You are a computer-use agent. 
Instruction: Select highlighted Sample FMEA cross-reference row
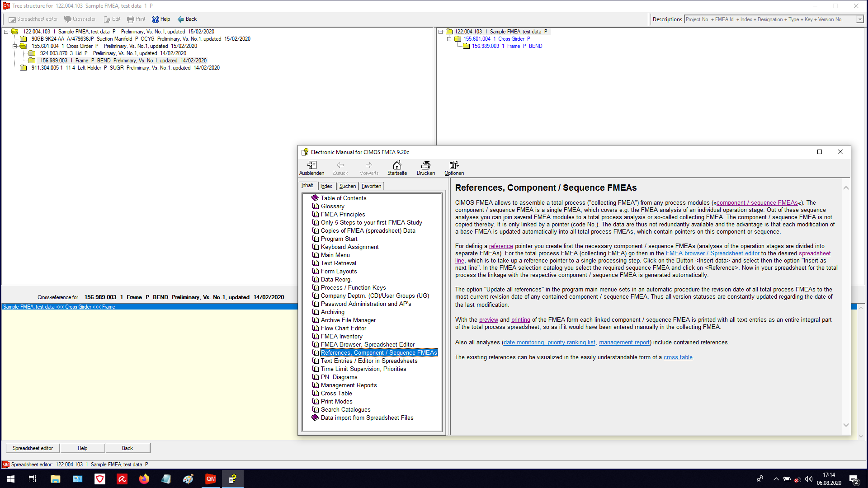[x=149, y=307]
